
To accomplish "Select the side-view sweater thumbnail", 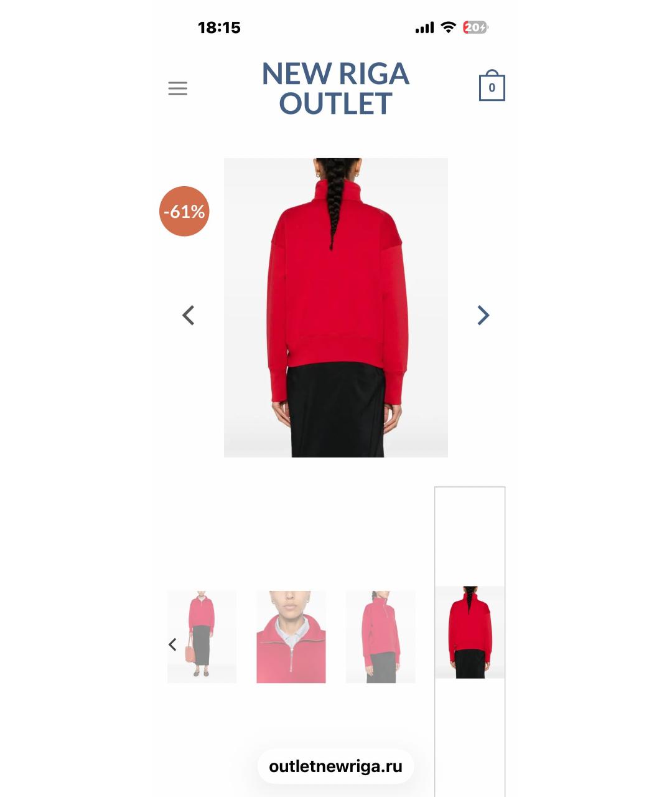I will click(x=381, y=637).
